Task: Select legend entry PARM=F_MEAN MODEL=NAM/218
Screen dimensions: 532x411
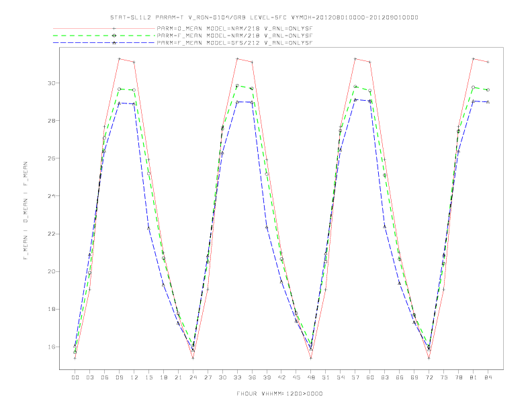Action: click(x=234, y=36)
